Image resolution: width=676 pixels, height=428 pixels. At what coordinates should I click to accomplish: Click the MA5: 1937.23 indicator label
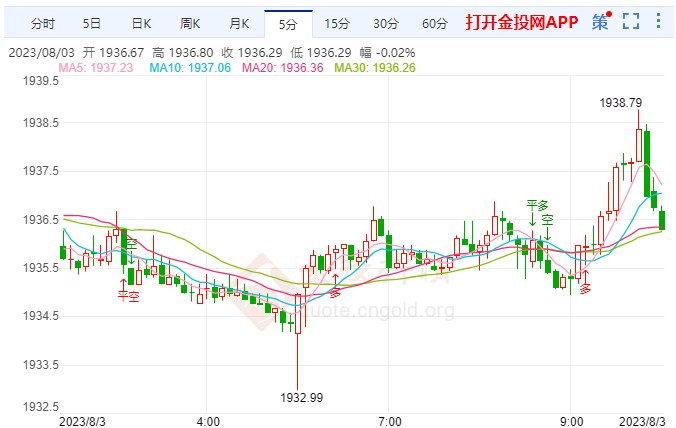[96, 68]
